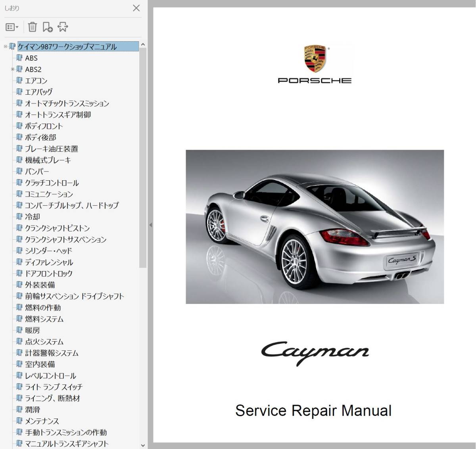Click the bookmark icon beside バンパー
The height and width of the screenshot is (449, 476).
click(19, 171)
